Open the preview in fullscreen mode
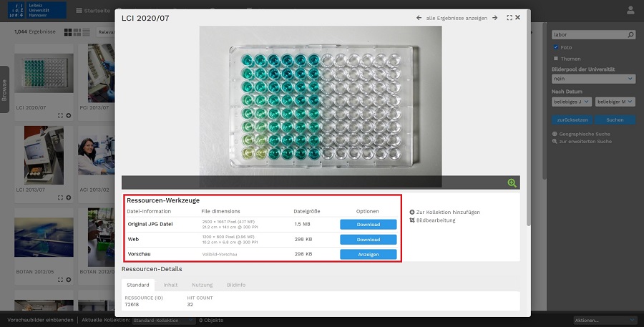644x327 pixels. 509,18
